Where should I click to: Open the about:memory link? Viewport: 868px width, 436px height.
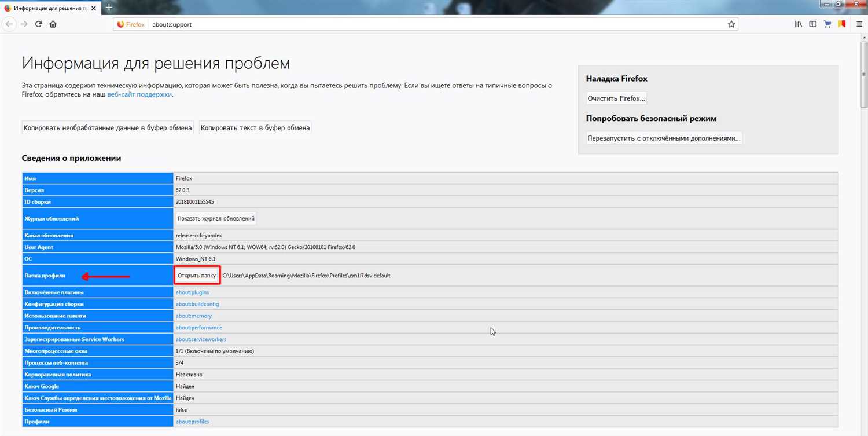click(194, 316)
